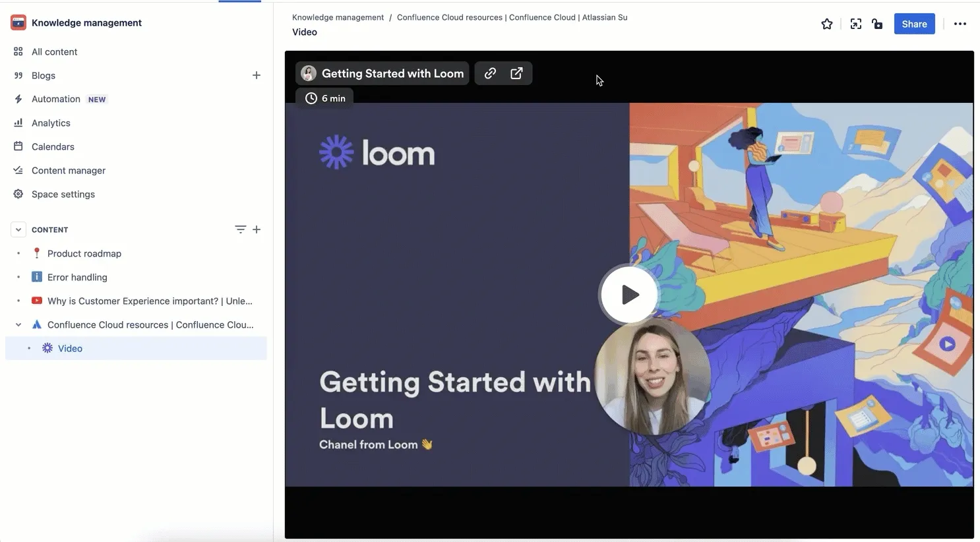Open Loom video in new tab
The height and width of the screenshot is (542, 980).
(516, 73)
